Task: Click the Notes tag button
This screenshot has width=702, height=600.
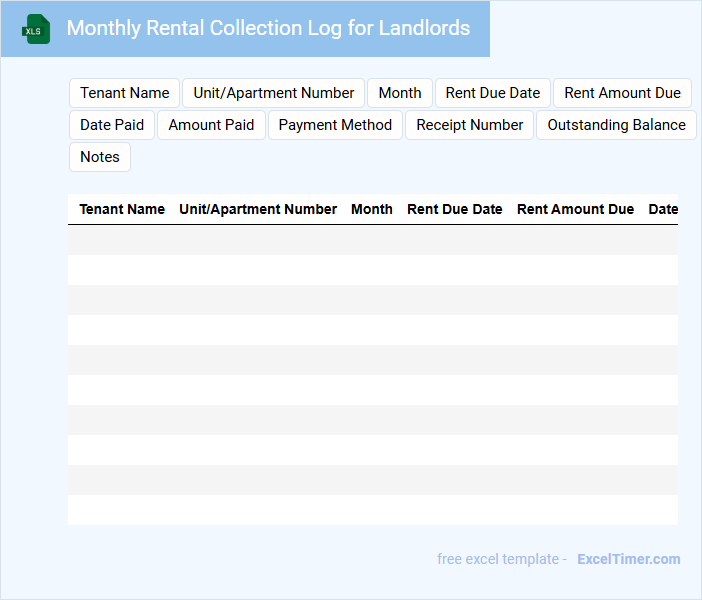Action: [x=100, y=157]
